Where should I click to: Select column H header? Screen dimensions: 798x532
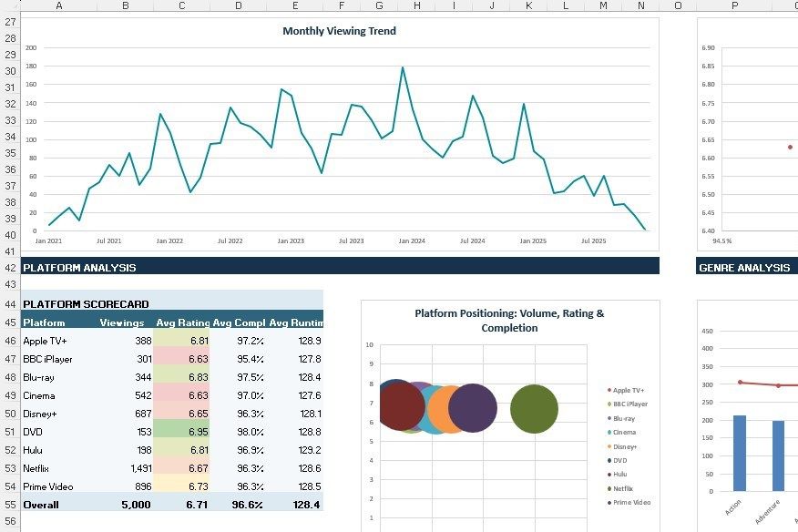pyautogui.click(x=417, y=5)
